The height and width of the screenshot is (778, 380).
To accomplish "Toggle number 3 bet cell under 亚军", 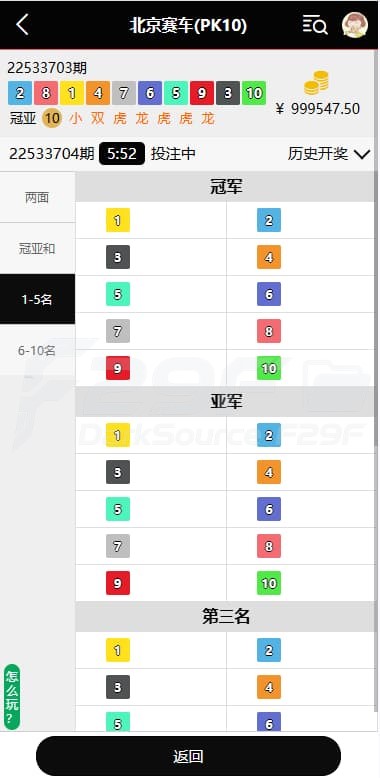I will [x=151, y=472].
